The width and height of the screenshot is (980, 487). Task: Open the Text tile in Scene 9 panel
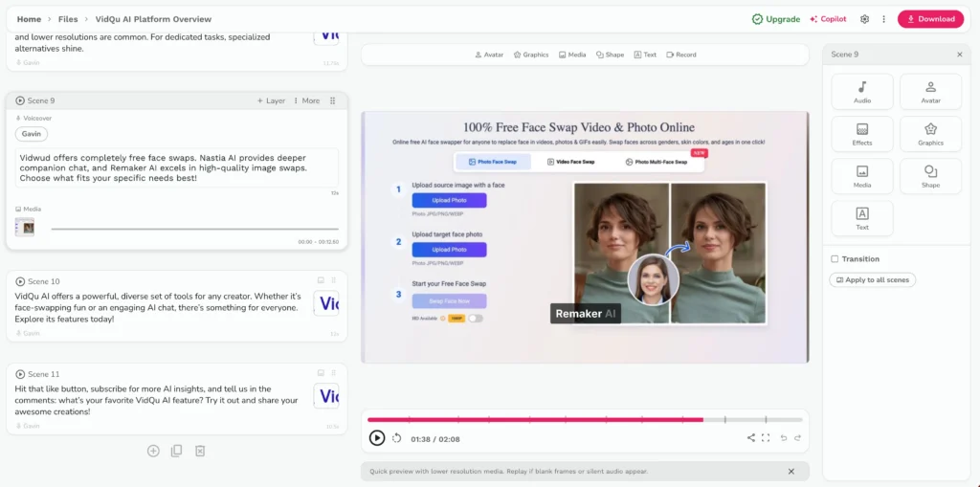coord(862,218)
